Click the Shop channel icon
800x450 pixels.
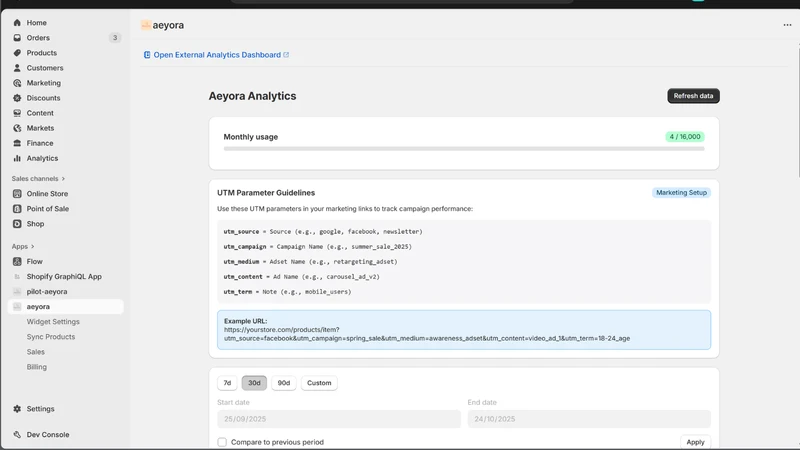point(17,224)
